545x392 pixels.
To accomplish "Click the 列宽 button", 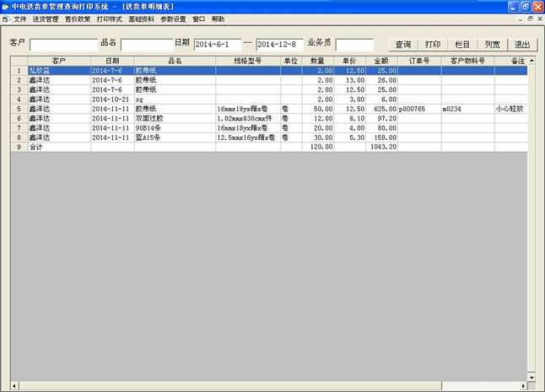I will tap(492, 45).
